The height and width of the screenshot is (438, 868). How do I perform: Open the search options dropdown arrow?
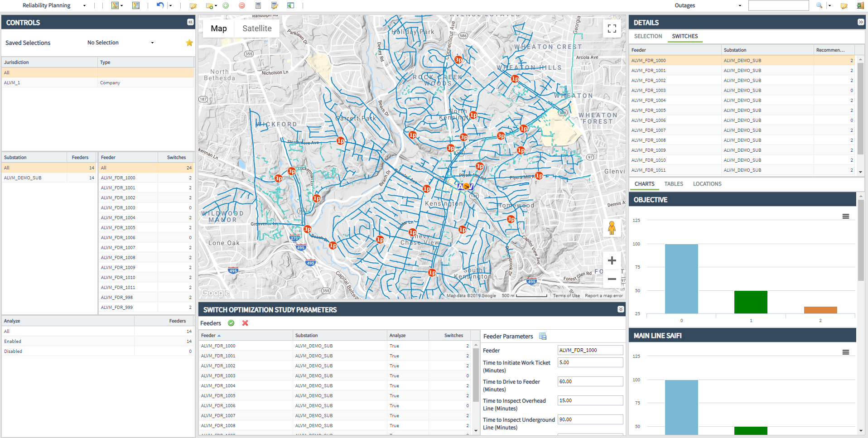pyautogui.click(x=829, y=5)
